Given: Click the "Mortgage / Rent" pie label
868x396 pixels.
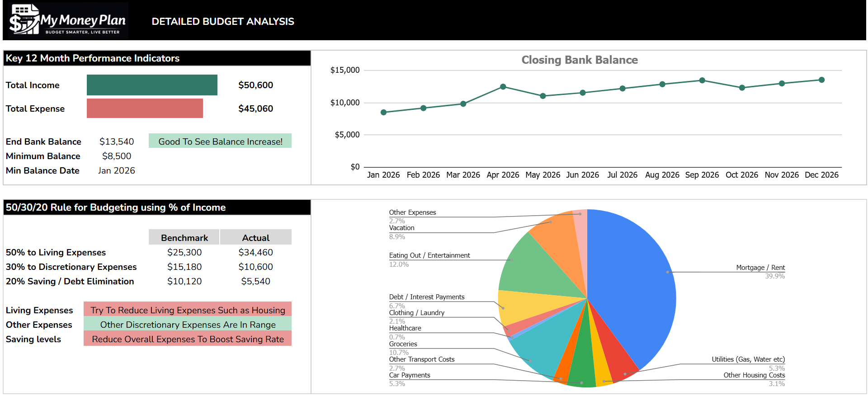Looking at the screenshot, I should 760,267.
